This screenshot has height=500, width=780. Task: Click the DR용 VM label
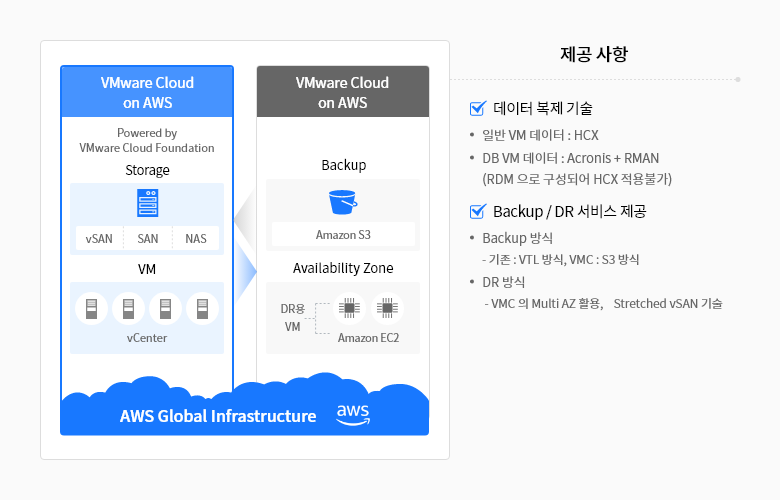pyautogui.click(x=292, y=317)
